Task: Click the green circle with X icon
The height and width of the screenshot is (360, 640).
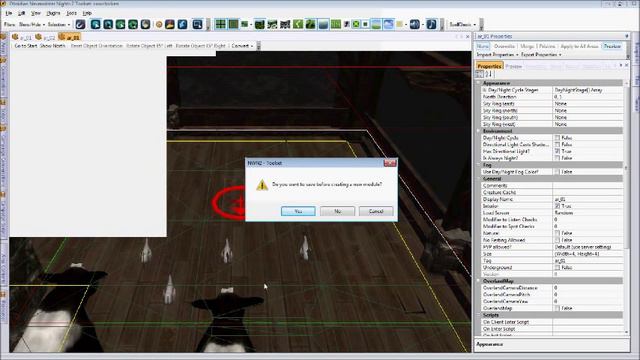Action: tap(356, 24)
